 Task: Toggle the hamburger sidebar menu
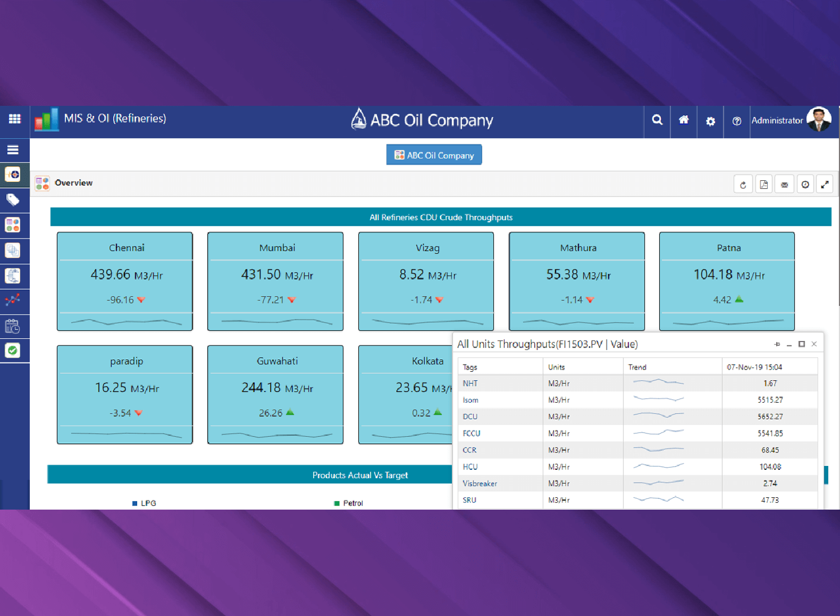click(x=13, y=150)
